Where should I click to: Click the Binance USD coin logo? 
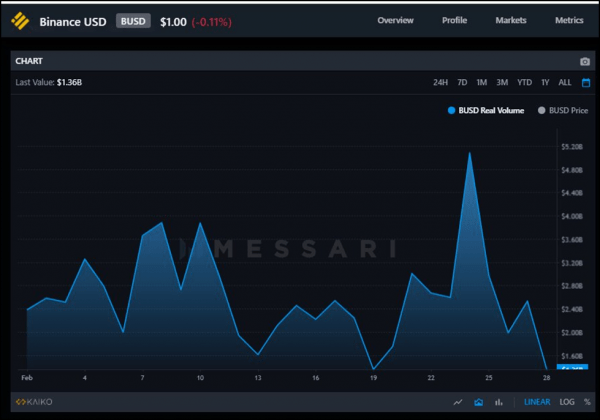[20, 20]
